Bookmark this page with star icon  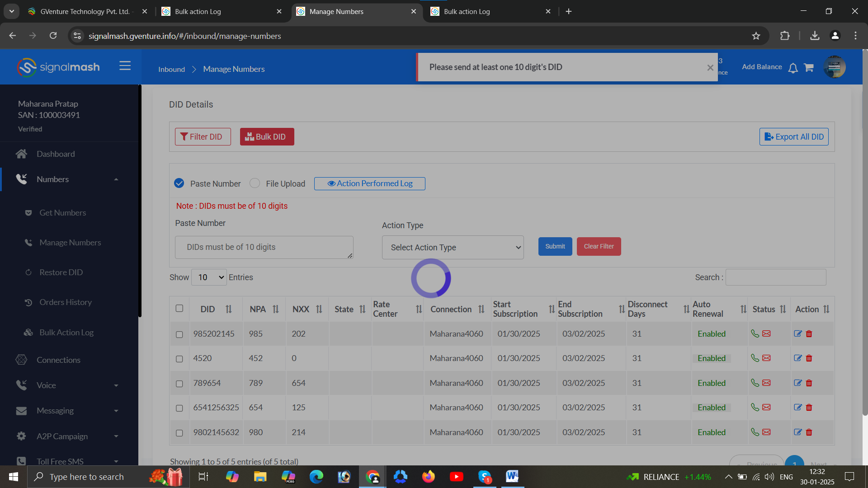pos(756,36)
